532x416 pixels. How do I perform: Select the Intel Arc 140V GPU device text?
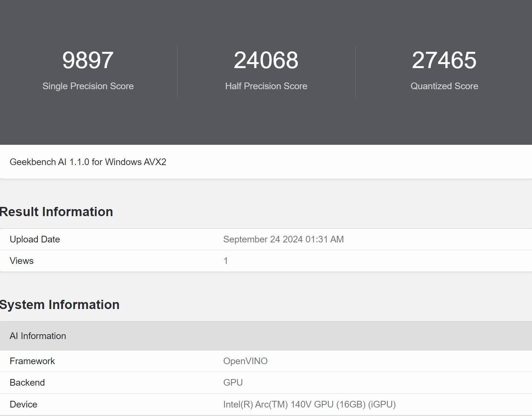pos(309,404)
